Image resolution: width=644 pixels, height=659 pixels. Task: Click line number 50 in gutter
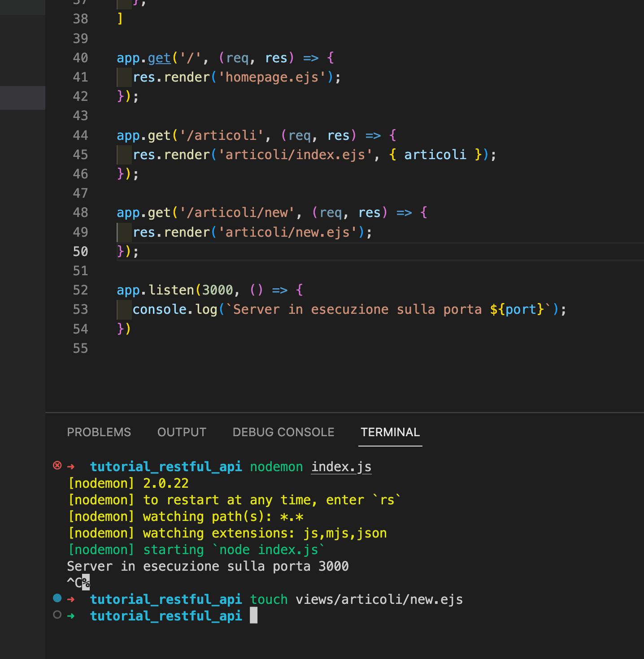click(x=81, y=251)
